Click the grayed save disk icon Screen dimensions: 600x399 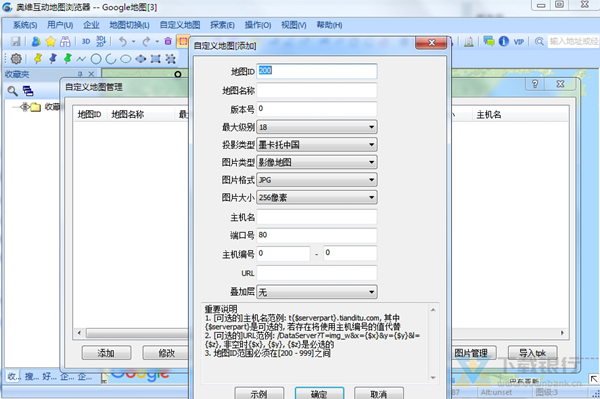[x=16, y=41]
